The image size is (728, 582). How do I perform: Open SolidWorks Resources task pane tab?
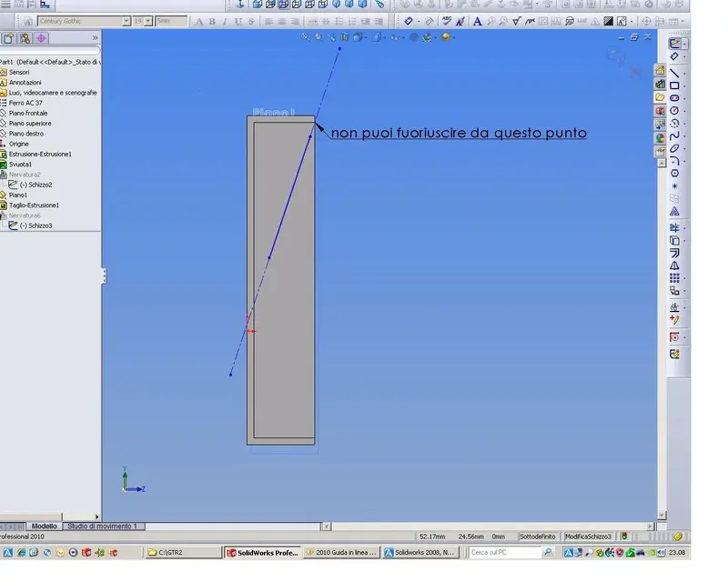click(660, 71)
